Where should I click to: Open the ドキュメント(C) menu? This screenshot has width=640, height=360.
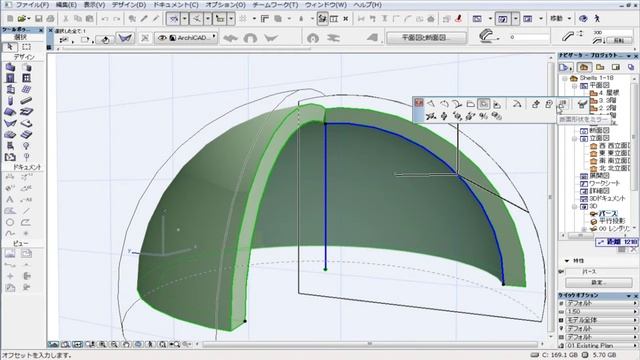pyautogui.click(x=176, y=5)
